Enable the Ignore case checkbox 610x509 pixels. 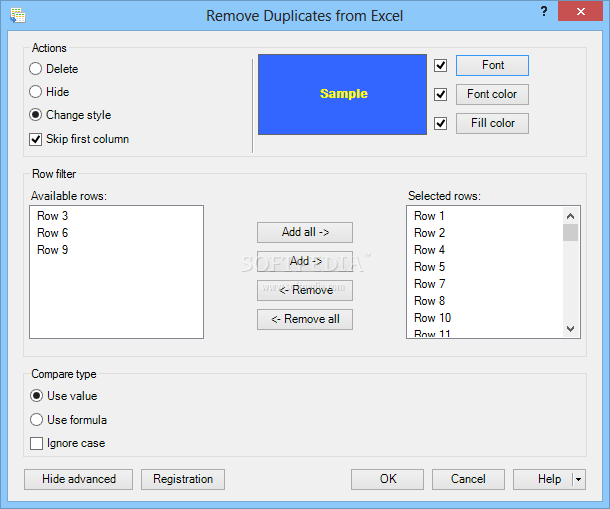coord(36,443)
